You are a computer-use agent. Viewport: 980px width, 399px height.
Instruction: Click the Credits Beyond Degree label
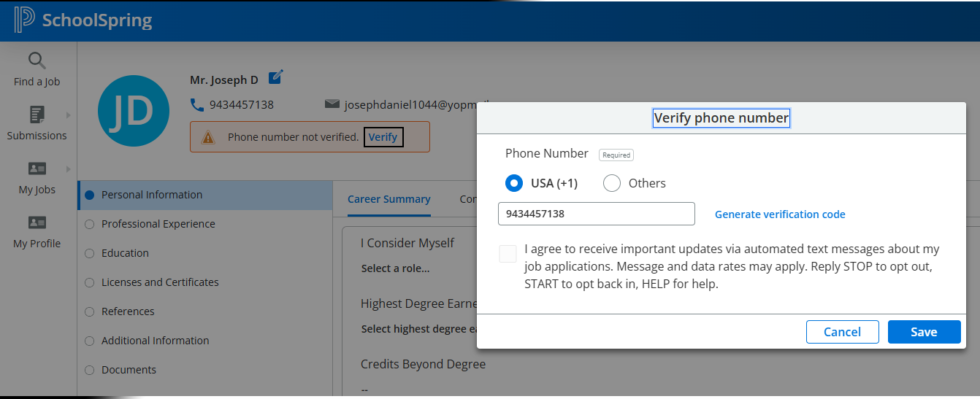coord(423,363)
